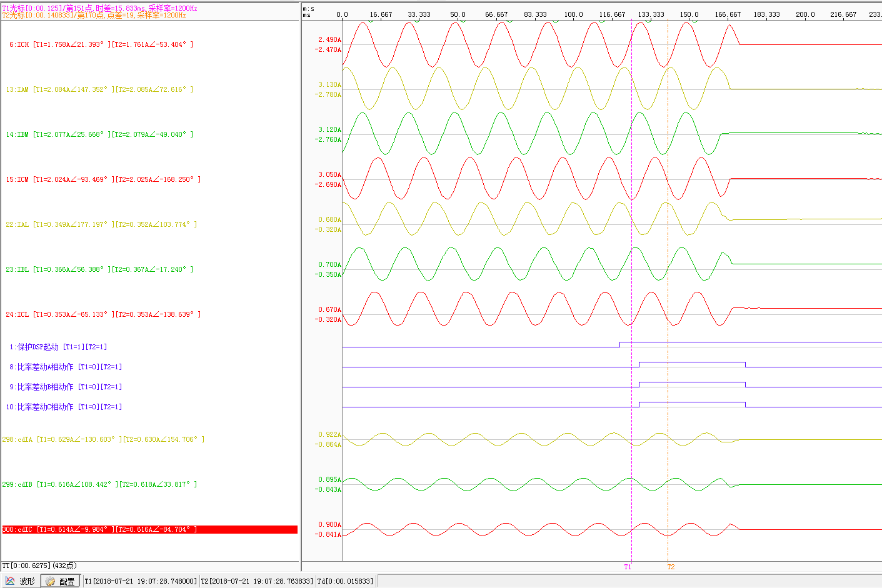Click the 150.0 time axis label
Screen dimensions: 882x588
click(x=689, y=14)
